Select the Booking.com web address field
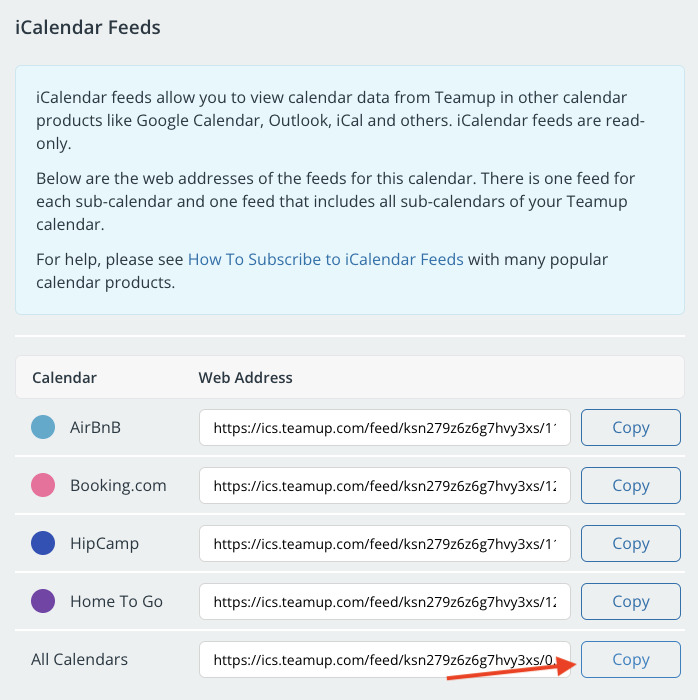Viewport: 698px width, 700px height. pyautogui.click(x=384, y=486)
